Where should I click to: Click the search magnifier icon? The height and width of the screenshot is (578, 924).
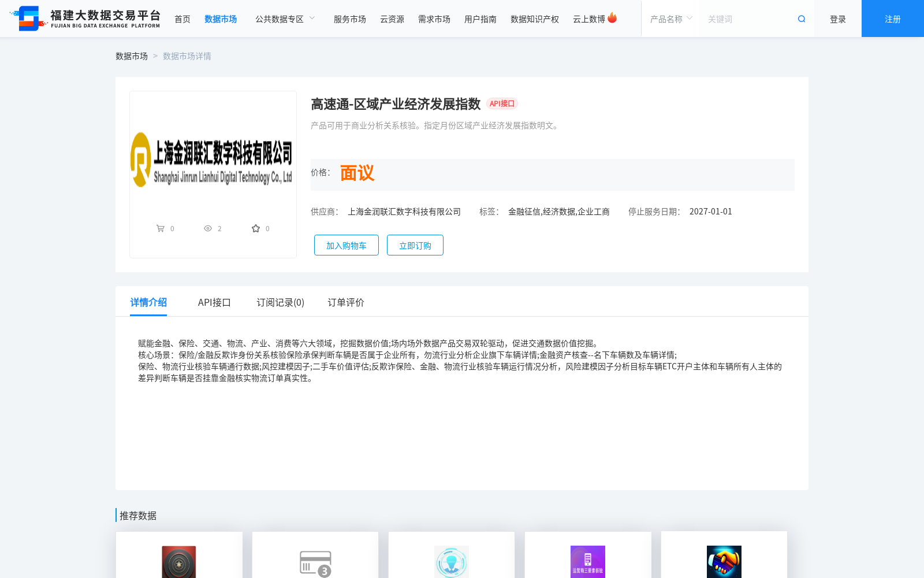click(x=802, y=19)
